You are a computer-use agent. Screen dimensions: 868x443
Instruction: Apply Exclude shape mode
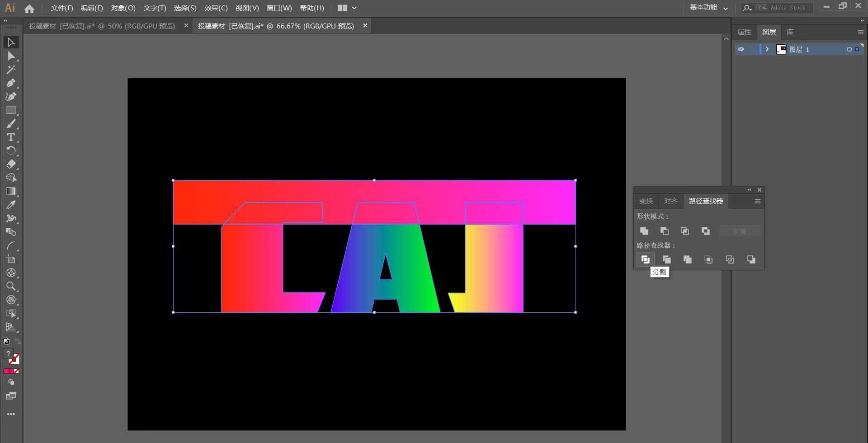pyautogui.click(x=705, y=231)
